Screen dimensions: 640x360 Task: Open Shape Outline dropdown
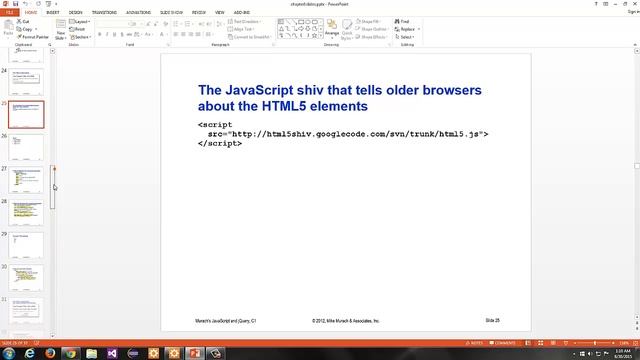371,29
